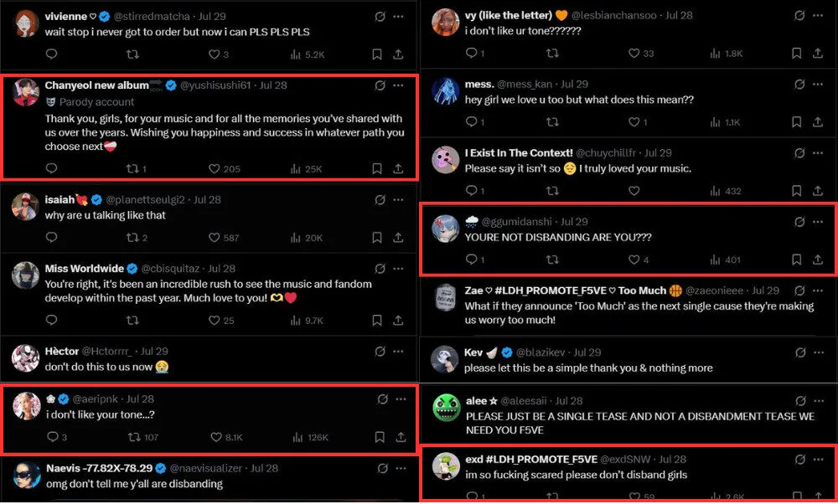Open @stirredmatcha profile handle
The height and width of the screenshot is (504, 838).
click(149, 17)
